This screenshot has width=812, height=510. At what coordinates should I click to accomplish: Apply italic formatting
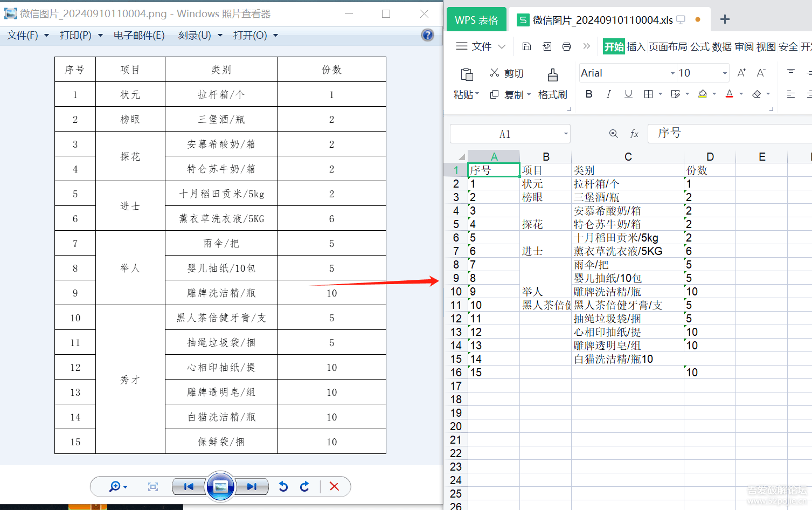click(608, 93)
